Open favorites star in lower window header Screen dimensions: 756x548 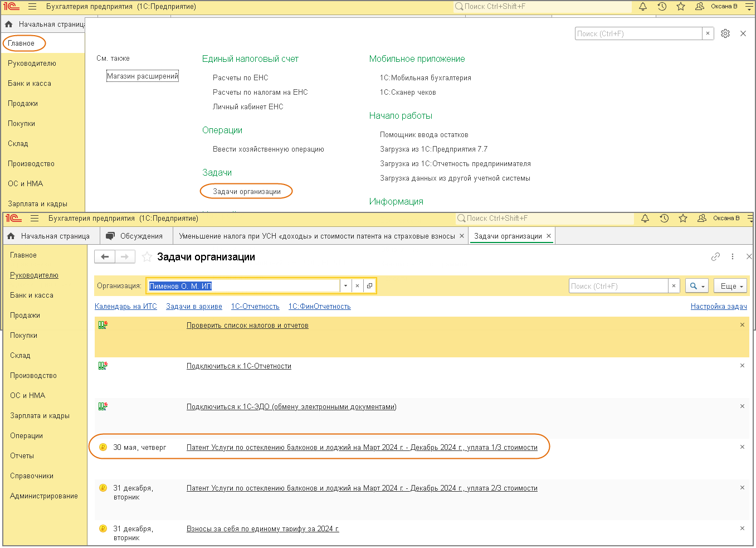click(x=683, y=219)
